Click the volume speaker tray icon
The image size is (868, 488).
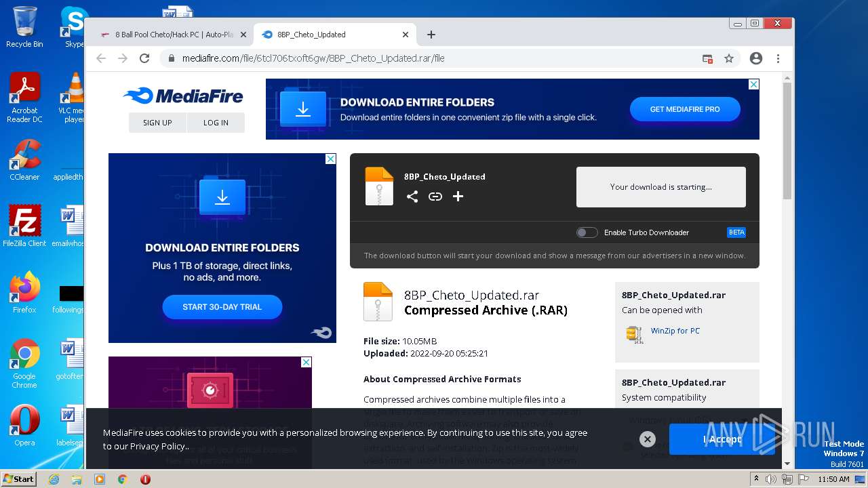[x=771, y=479]
